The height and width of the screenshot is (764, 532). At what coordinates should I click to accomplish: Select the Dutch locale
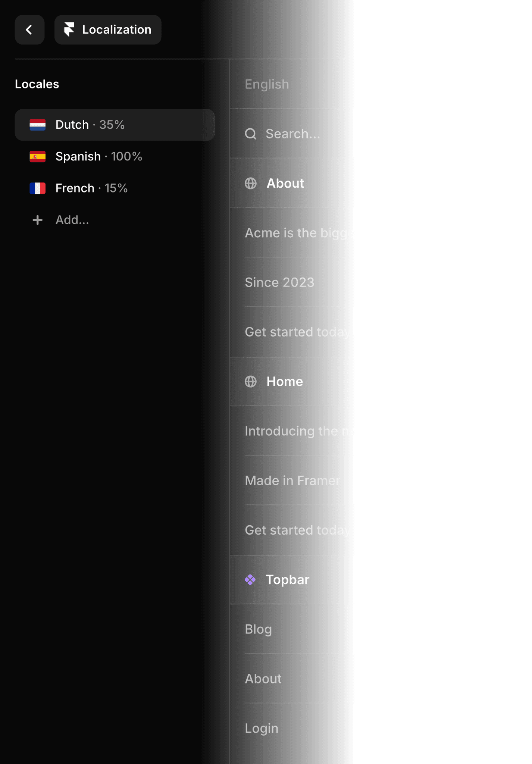click(114, 125)
